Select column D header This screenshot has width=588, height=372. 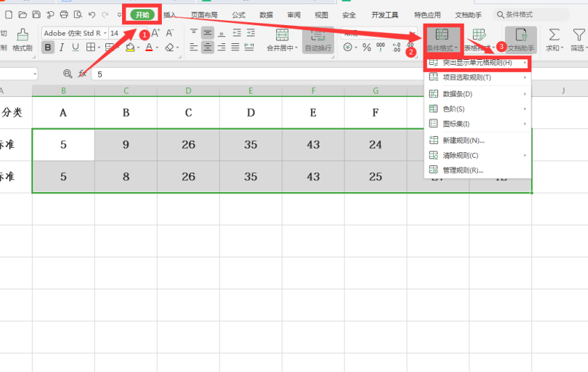(x=188, y=91)
